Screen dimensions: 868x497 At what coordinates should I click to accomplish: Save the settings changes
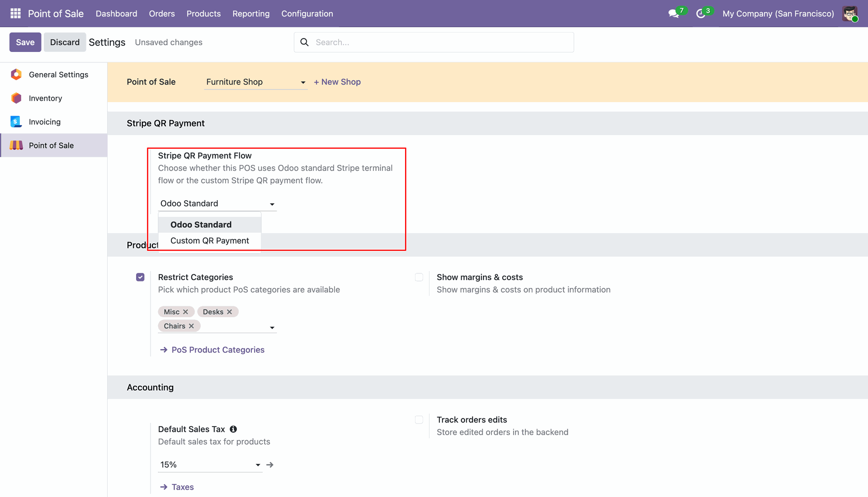point(25,42)
